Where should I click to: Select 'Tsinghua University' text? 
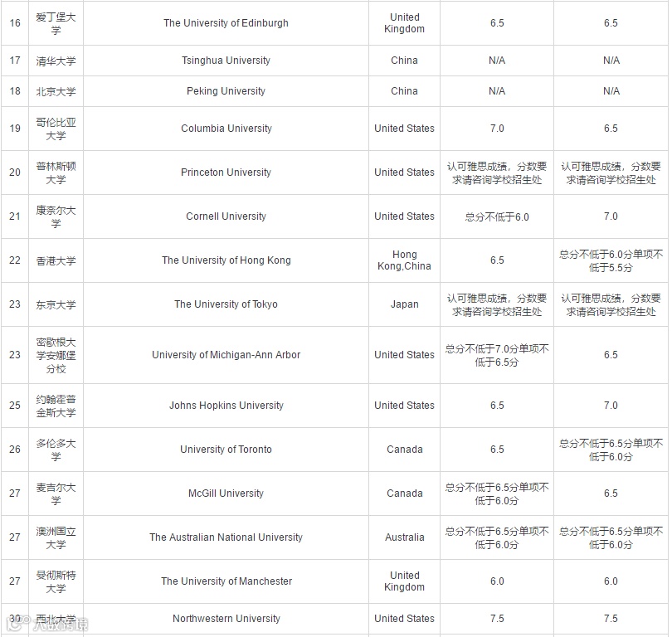(x=226, y=61)
